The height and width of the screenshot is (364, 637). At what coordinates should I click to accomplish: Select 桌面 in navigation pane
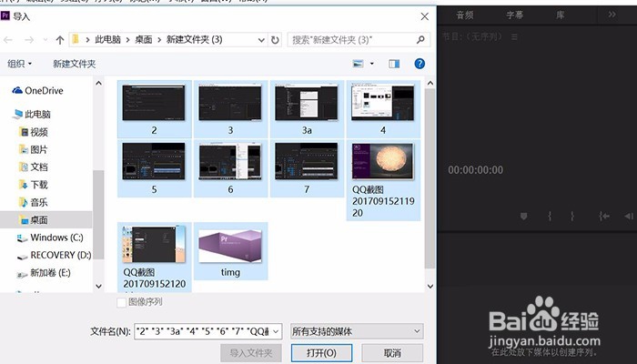tap(34, 220)
